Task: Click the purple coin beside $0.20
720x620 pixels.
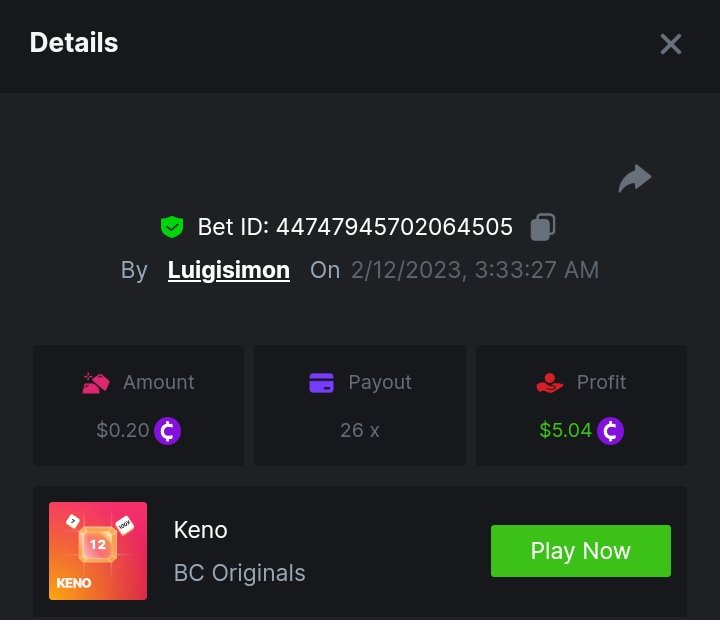Action: tap(168, 431)
